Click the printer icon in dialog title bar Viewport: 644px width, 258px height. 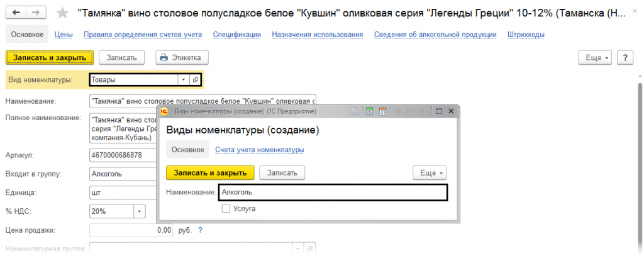pyautogui.click(x=355, y=111)
